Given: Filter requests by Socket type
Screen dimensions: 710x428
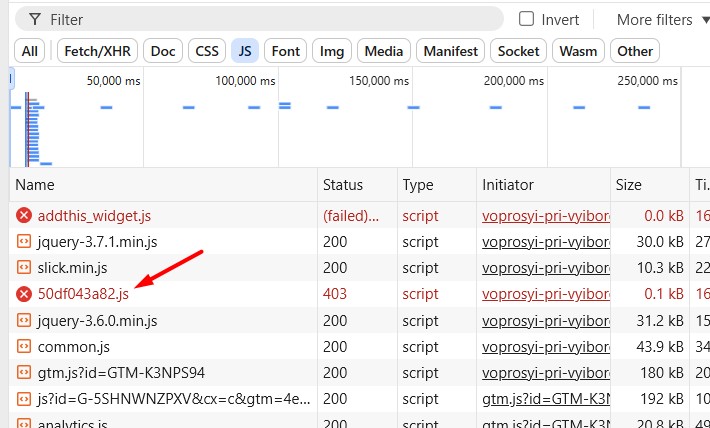Looking at the screenshot, I should coord(518,51).
